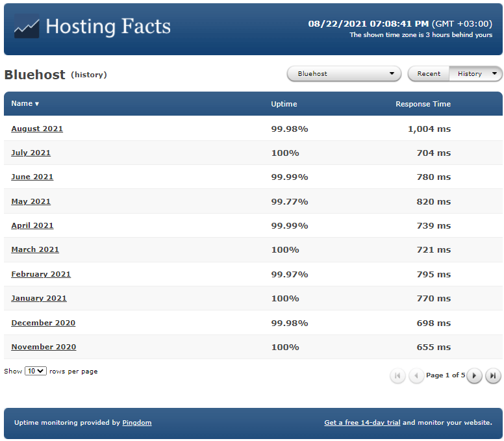Click the 780 ms response time value
The height and width of the screenshot is (441, 504).
pyautogui.click(x=434, y=177)
